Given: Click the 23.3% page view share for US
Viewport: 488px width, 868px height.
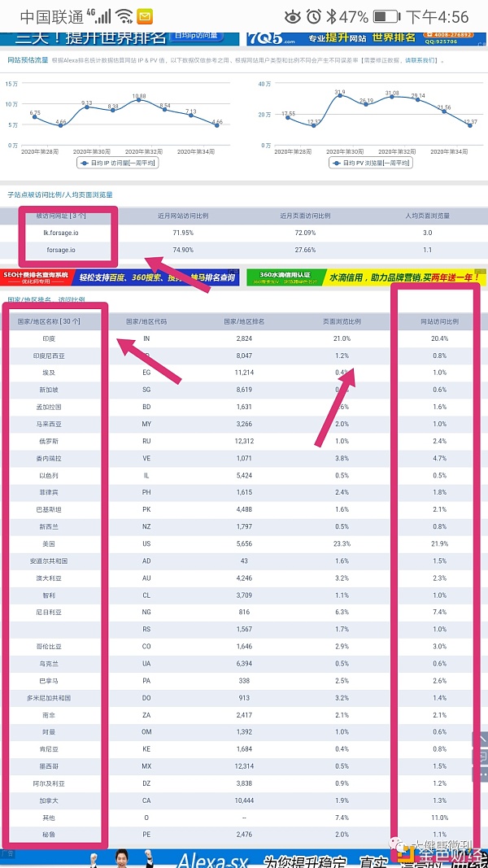Looking at the screenshot, I should (342, 544).
